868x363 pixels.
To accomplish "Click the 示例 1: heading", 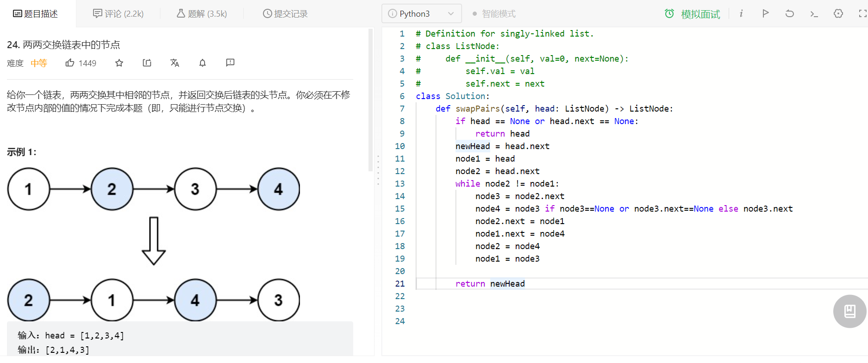I will pyautogui.click(x=22, y=152).
